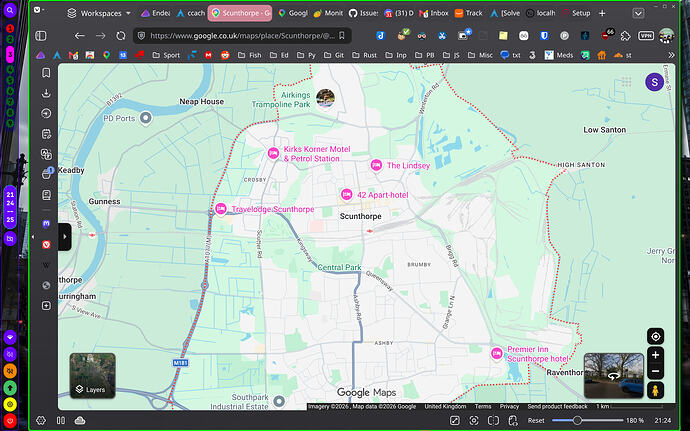Open the Workspaces dropdown
This screenshot has width=690, height=431.
(99, 13)
